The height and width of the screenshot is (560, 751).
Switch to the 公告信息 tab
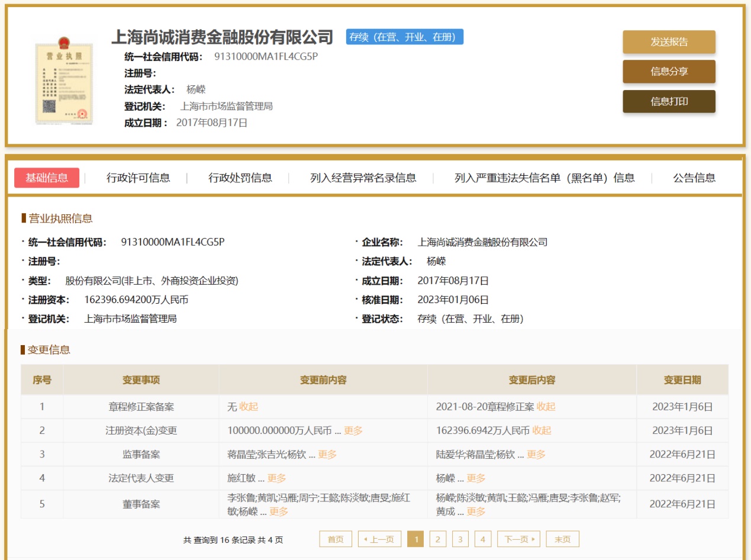pos(694,178)
